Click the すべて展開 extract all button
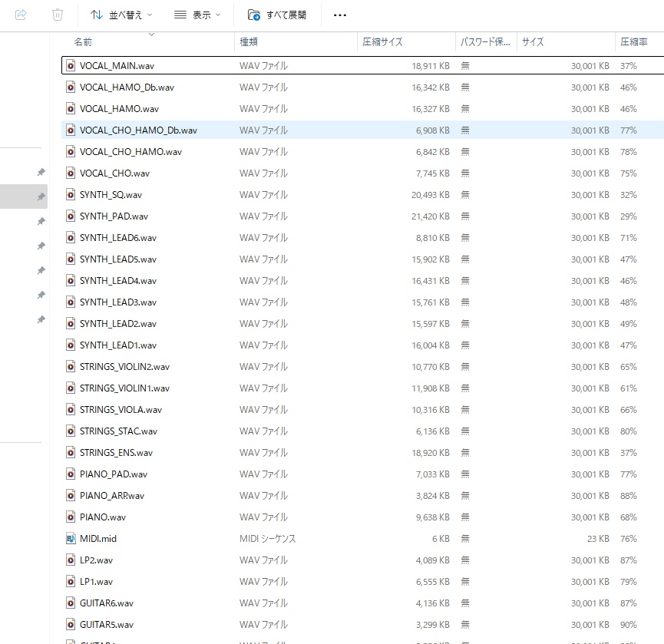The width and height of the screenshot is (664, 644). 277,15
